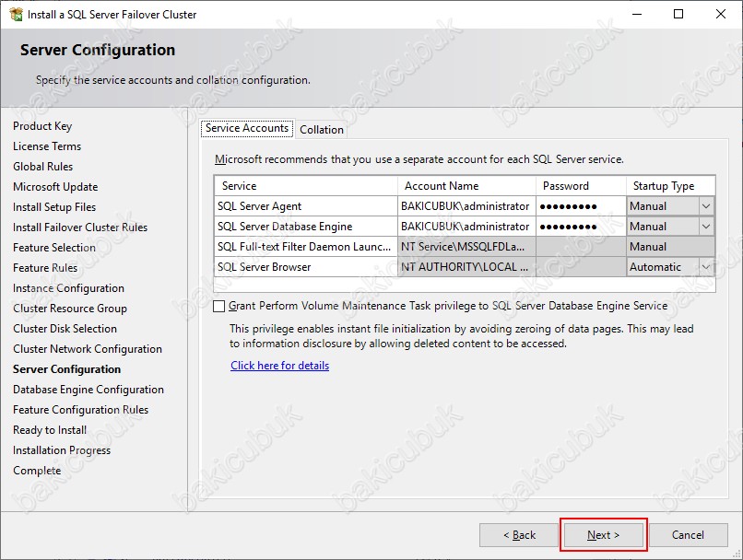Click NT AUTHORITY\LOCAL account cell

(x=466, y=267)
